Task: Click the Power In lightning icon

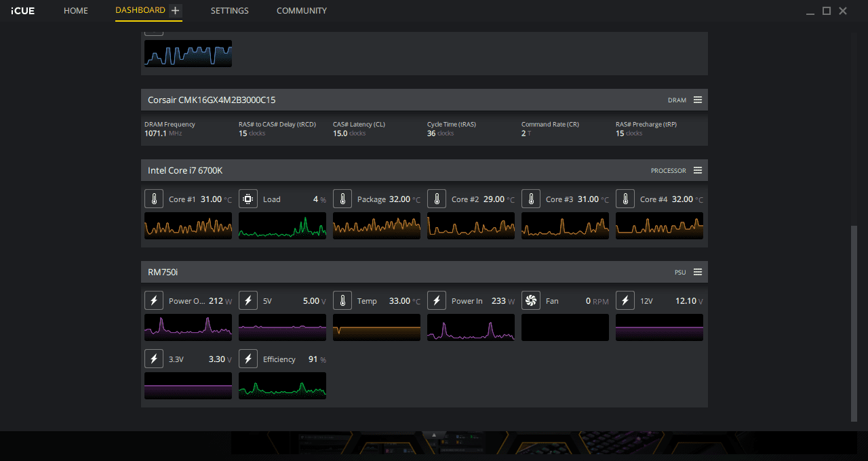Action: tap(437, 301)
